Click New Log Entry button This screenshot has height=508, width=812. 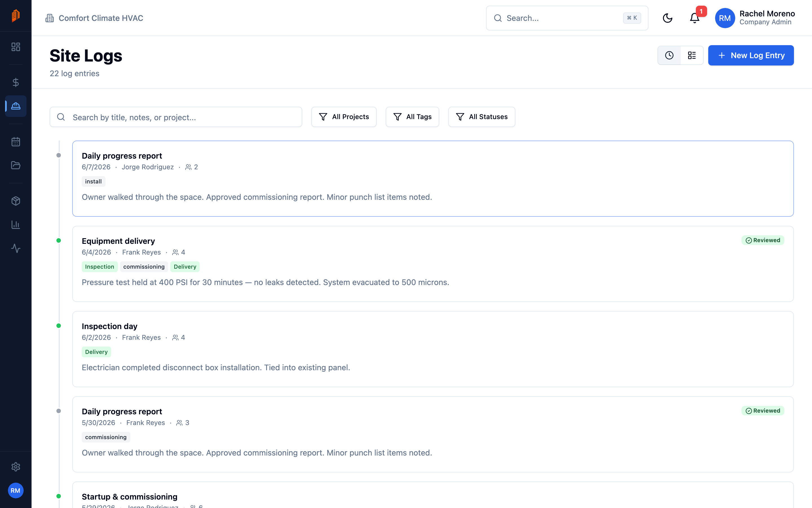coord(751,55)
